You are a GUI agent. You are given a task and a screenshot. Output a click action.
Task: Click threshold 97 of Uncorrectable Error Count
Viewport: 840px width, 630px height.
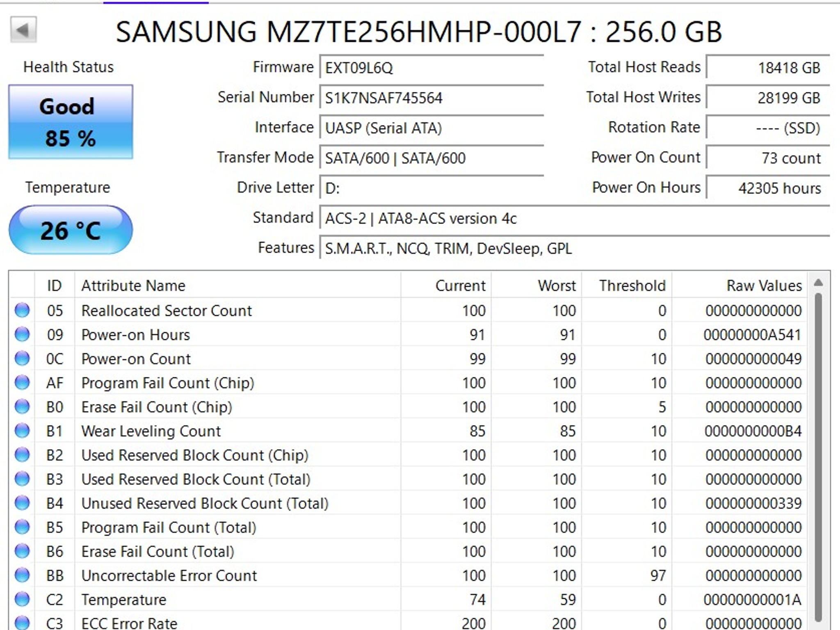pos(658,575)
